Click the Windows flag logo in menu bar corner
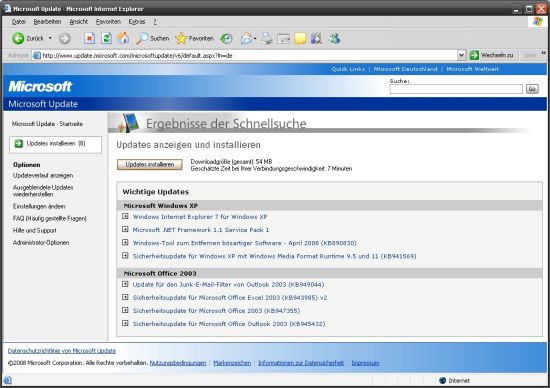 tap(537, 21)
